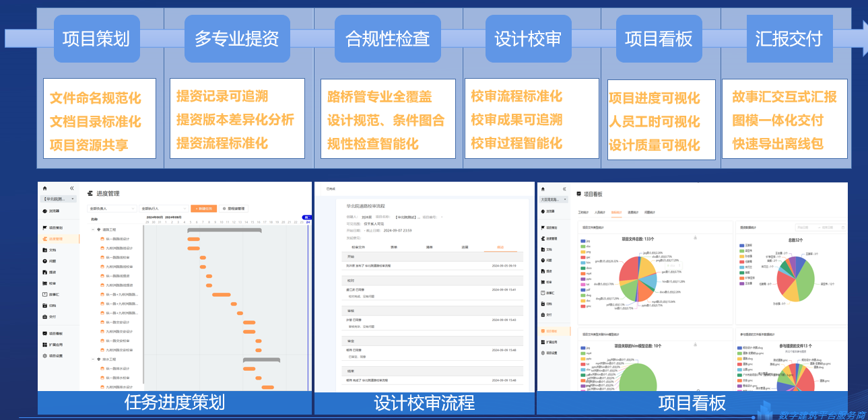This screenshot has width=868, height=420.
Task: Collapse the left sidebar with double-chevron icon in 进度管理 panel
Action: [x=72, y=188]
